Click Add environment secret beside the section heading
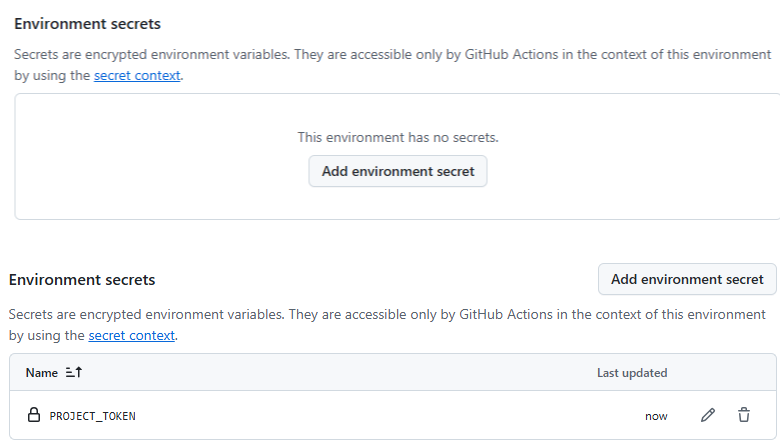 [x=687, y=280]
